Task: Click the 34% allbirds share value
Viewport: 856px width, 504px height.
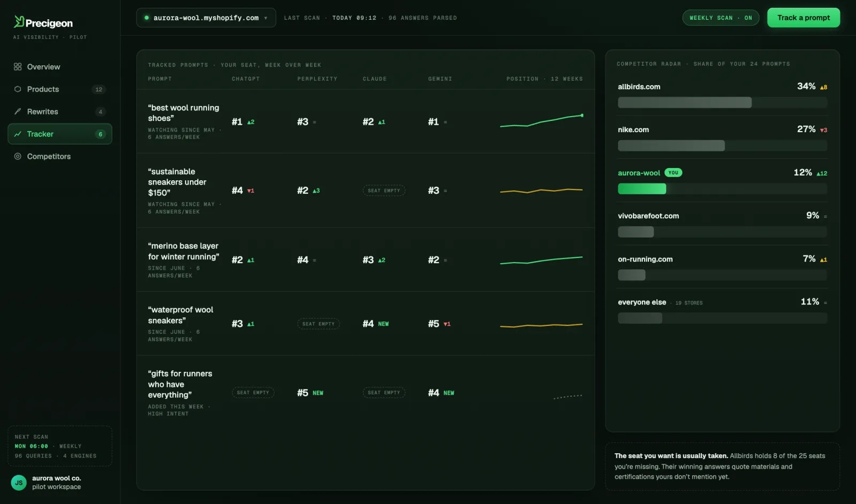Action: pos(806,86)
